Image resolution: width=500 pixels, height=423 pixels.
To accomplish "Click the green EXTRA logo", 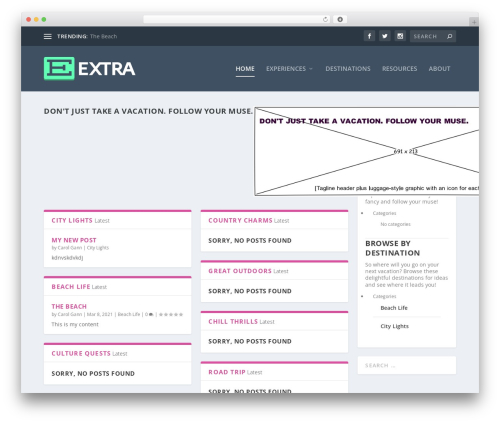I will (x=89, y=69).
